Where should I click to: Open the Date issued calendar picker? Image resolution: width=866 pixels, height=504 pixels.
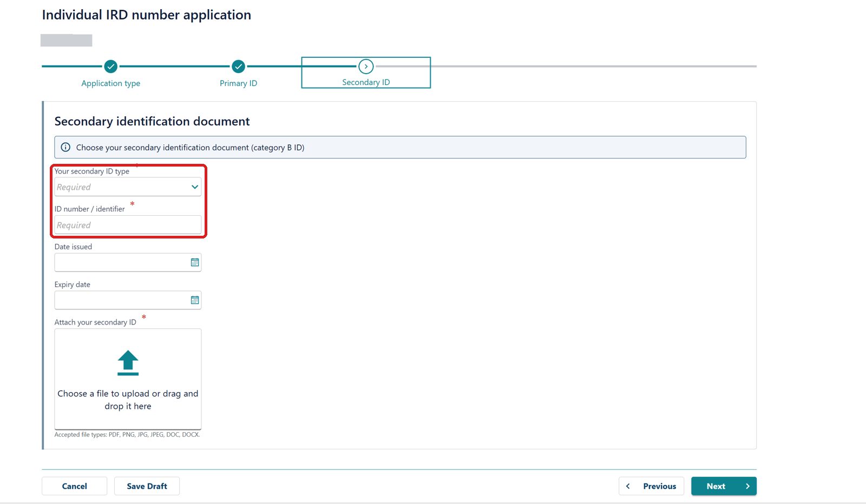[195, 262]
